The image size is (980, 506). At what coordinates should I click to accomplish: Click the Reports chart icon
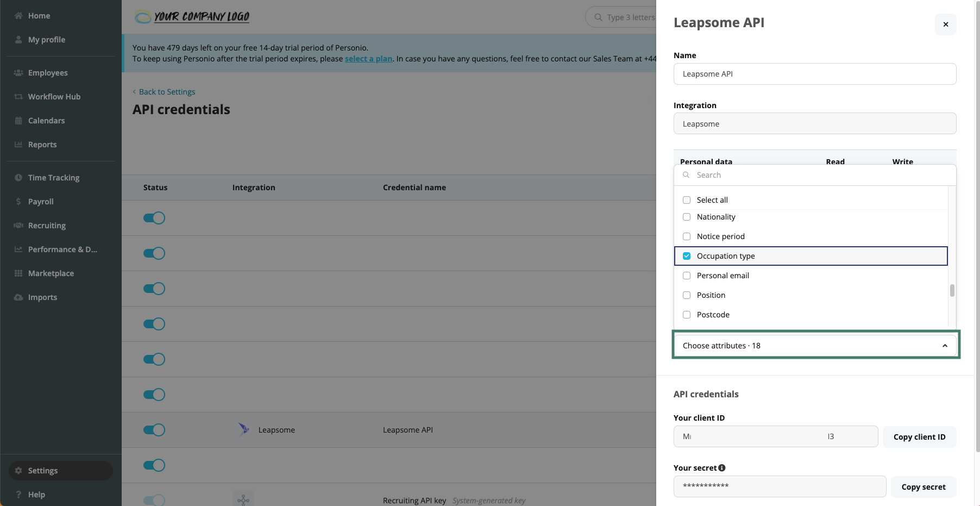pos(18,145)
